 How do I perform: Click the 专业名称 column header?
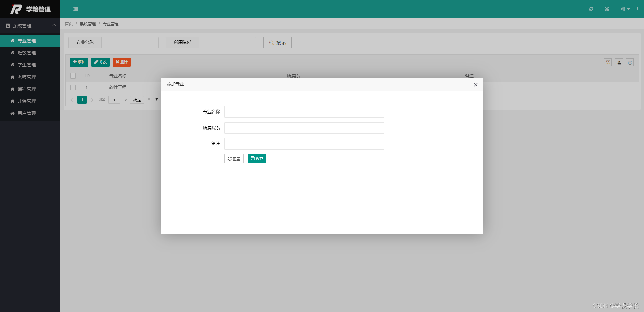pyautogui.click(x=118, y=76)
